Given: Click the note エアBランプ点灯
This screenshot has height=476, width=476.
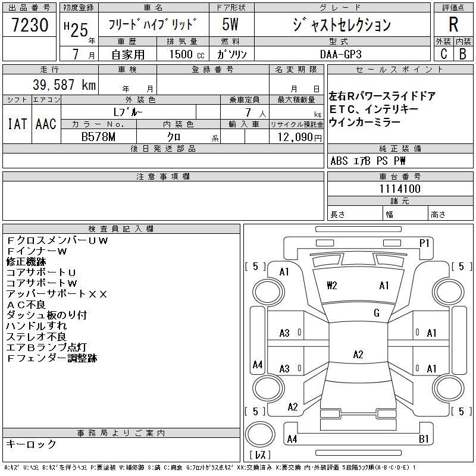Looking at the screenshot, I should [47, 347].
